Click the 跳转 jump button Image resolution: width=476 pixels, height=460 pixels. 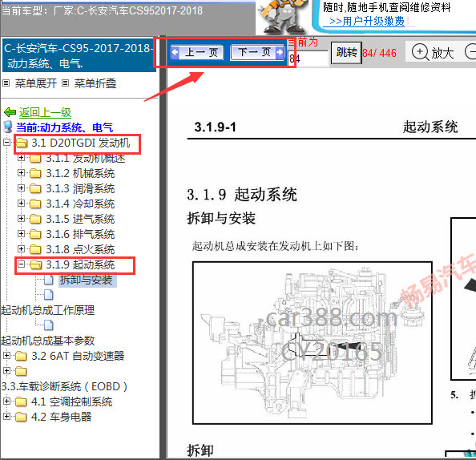click(x=346, y=53)
